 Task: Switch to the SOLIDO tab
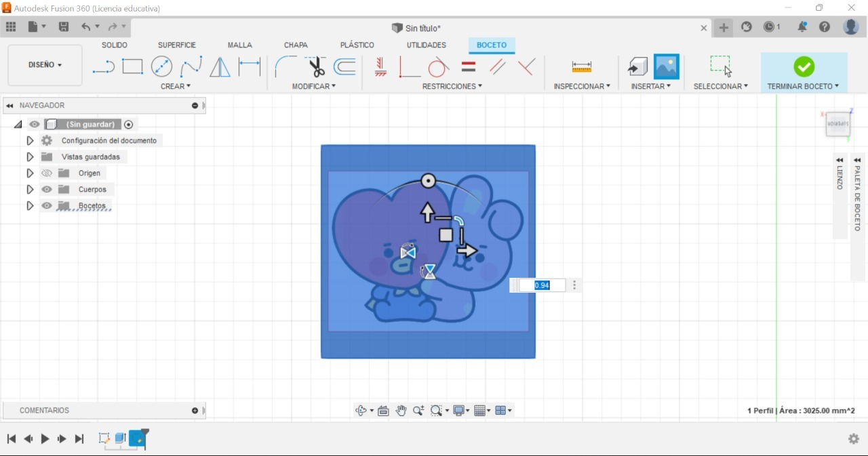point(115,45)
